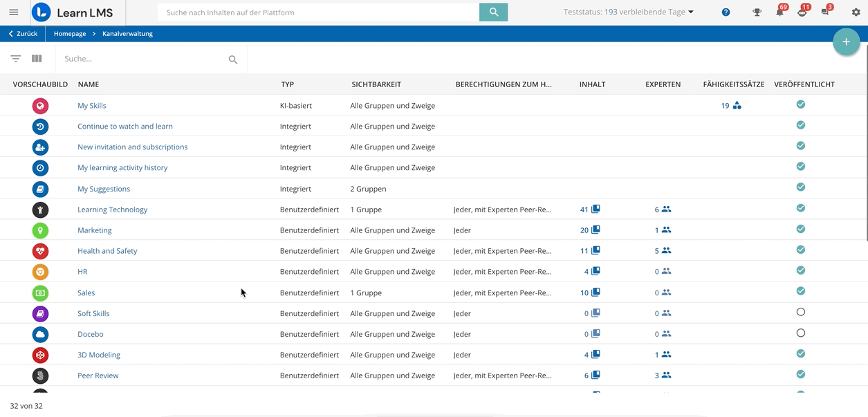
Task: Open the chat messages icon
Action: [x=825, y=12]
